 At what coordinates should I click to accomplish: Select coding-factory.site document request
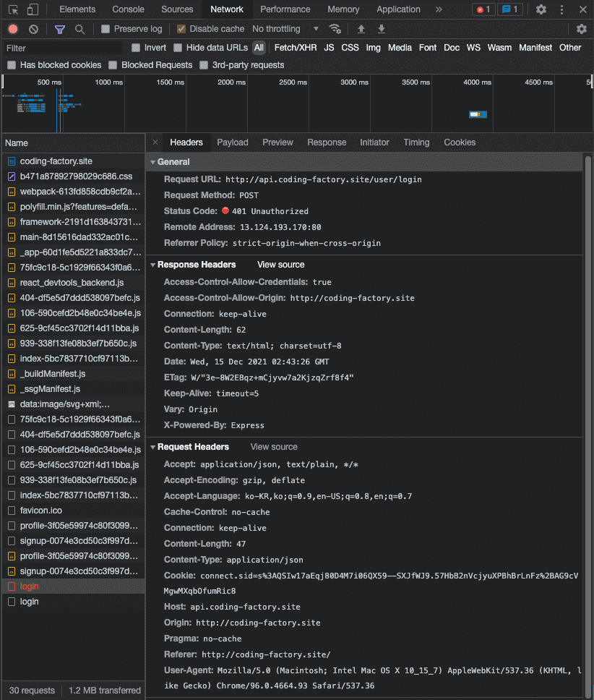pos(74,161)
